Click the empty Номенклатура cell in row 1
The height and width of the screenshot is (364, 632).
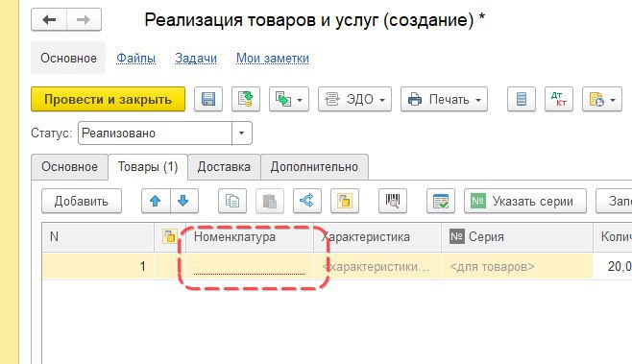[x=250, y=266]
